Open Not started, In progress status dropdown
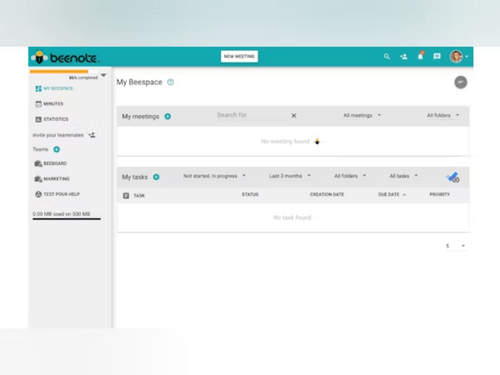This screenshot has width=500, height=375. pyautogui.click(x=214, y=176)
